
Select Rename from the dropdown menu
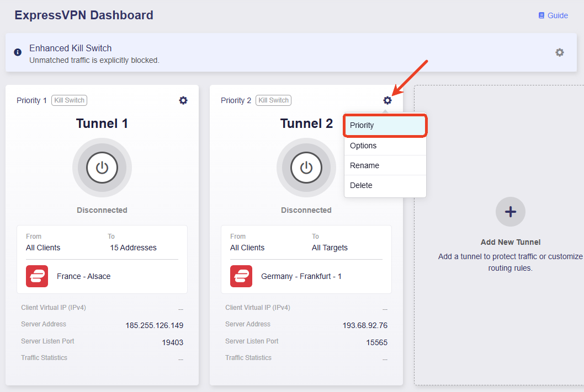[x=385, y=165]
